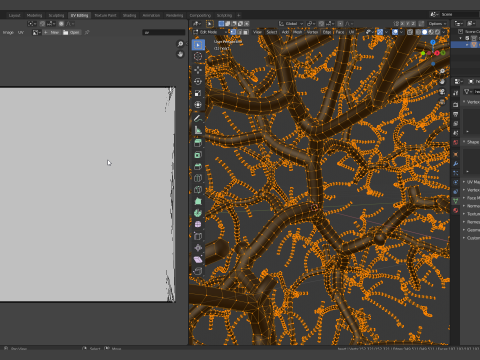This screenshot has height=360, width=480.
Task: Open the Scene properties tab
Action: [456, 133]
